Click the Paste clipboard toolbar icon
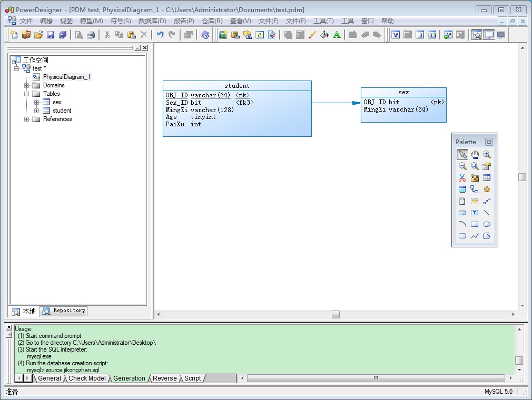532x400 pixels. click(132, 35)
